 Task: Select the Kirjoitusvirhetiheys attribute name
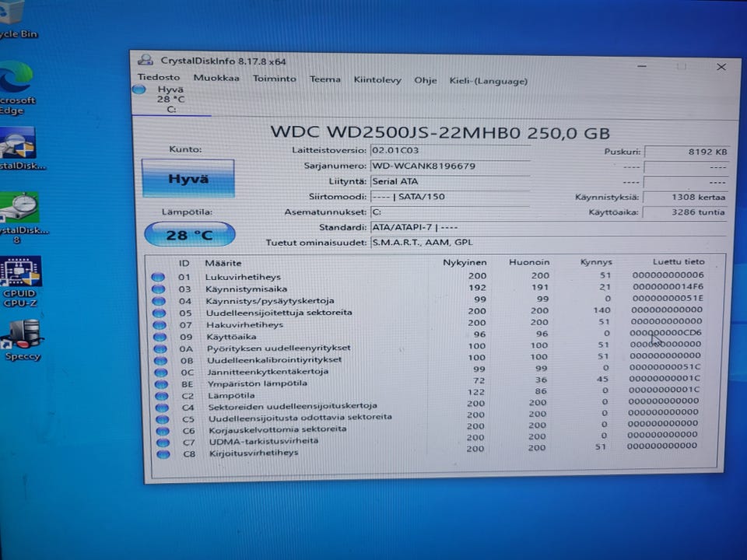(254, 453)
